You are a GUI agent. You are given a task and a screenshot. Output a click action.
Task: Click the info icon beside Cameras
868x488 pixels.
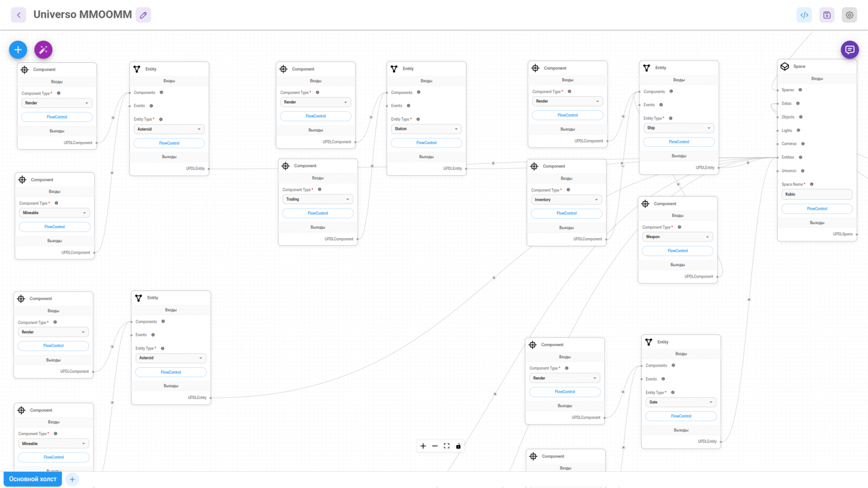pos(803,144)
